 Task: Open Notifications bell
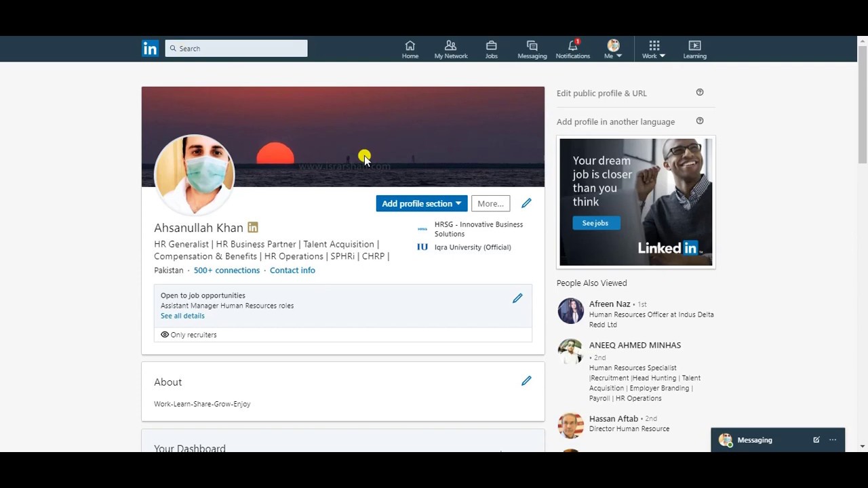[573, 49]
